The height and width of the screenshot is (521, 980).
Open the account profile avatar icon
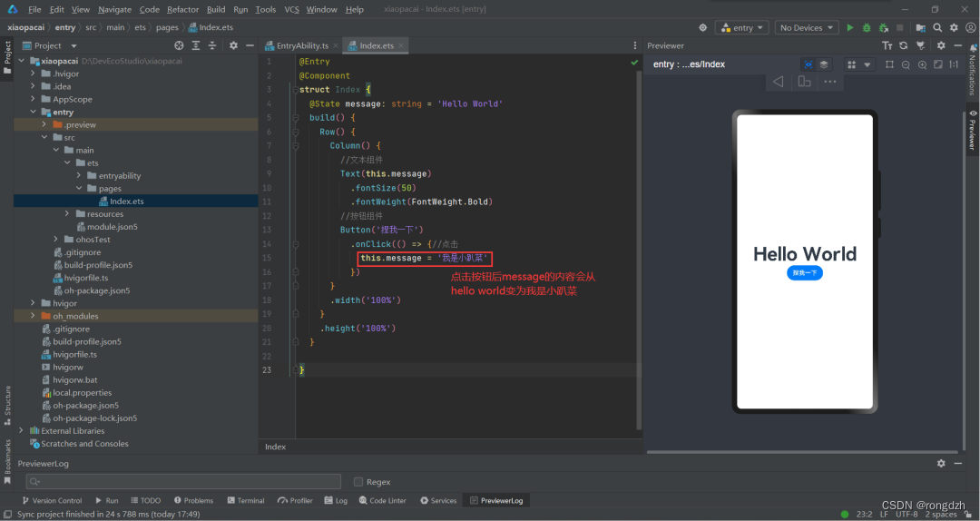point(970,27)
